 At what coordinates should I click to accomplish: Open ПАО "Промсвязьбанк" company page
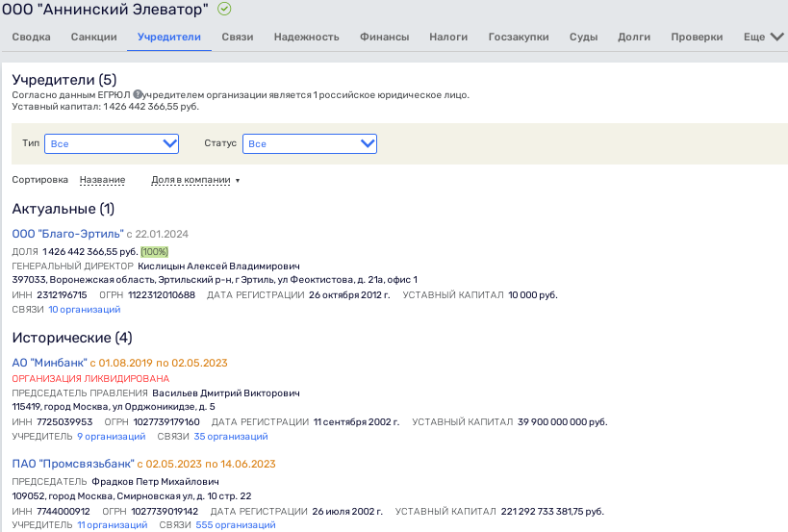point(73,464)
